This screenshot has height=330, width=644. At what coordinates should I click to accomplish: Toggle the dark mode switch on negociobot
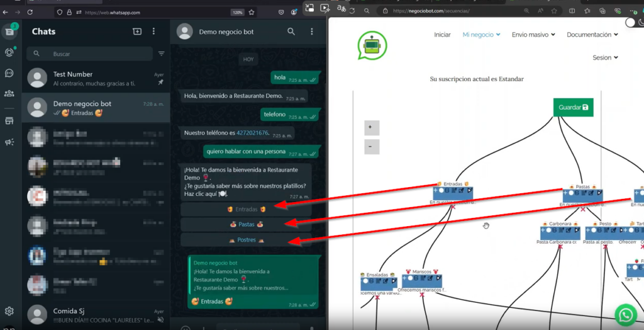tap(634, 23)
